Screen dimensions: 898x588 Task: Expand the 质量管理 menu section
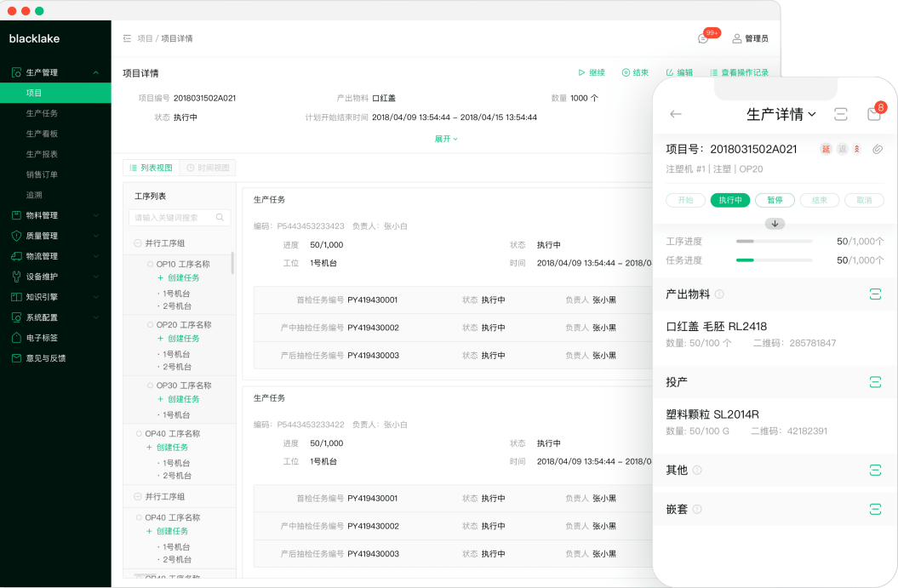(96, 236)
